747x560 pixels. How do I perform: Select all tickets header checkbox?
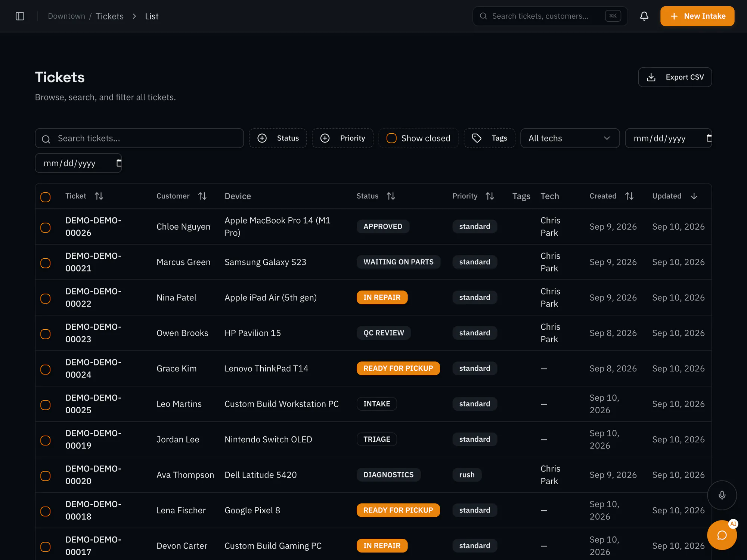pos(46,197)
